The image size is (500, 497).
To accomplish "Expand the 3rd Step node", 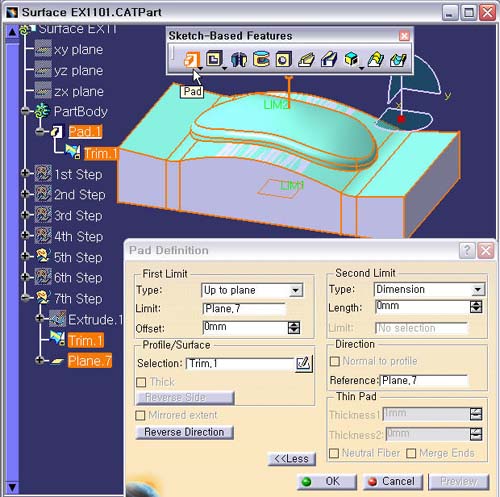I will pyautogui.click(x=25, y=215).
